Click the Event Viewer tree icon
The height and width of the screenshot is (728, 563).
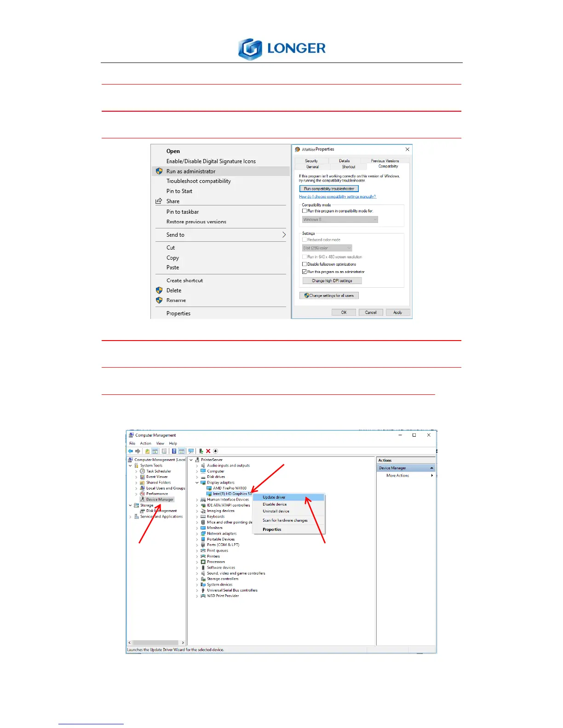pos(143,477)
